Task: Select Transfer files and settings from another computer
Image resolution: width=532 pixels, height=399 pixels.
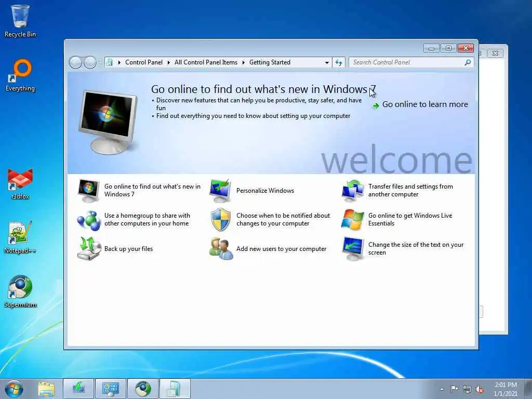Action: coord(410,190)
